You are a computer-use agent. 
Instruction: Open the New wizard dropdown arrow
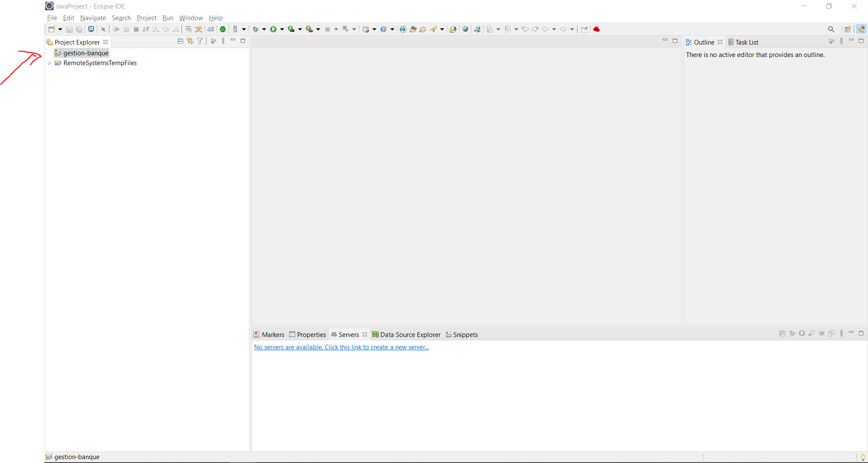pos(60,29)
